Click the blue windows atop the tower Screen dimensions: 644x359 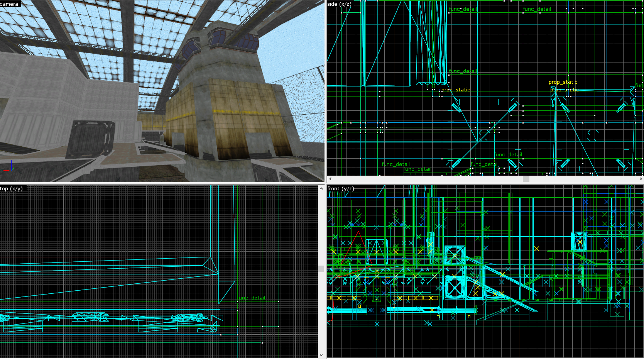pos(232,41)
